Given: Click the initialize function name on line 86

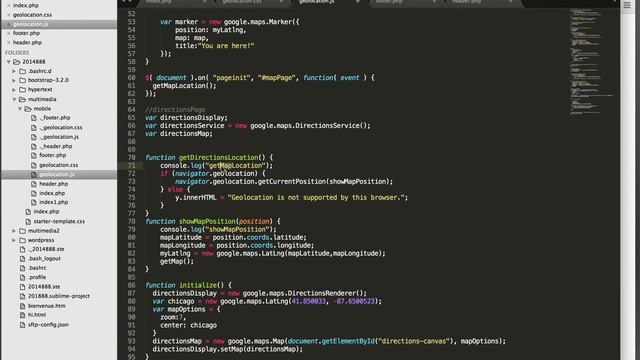Looking at the screenshot, I should 198,285.
